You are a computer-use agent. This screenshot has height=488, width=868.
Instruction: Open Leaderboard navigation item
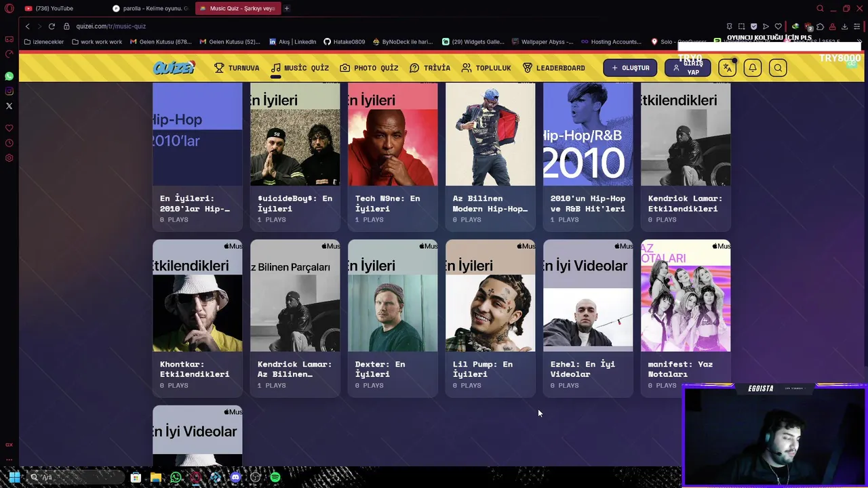pos(553,68)
